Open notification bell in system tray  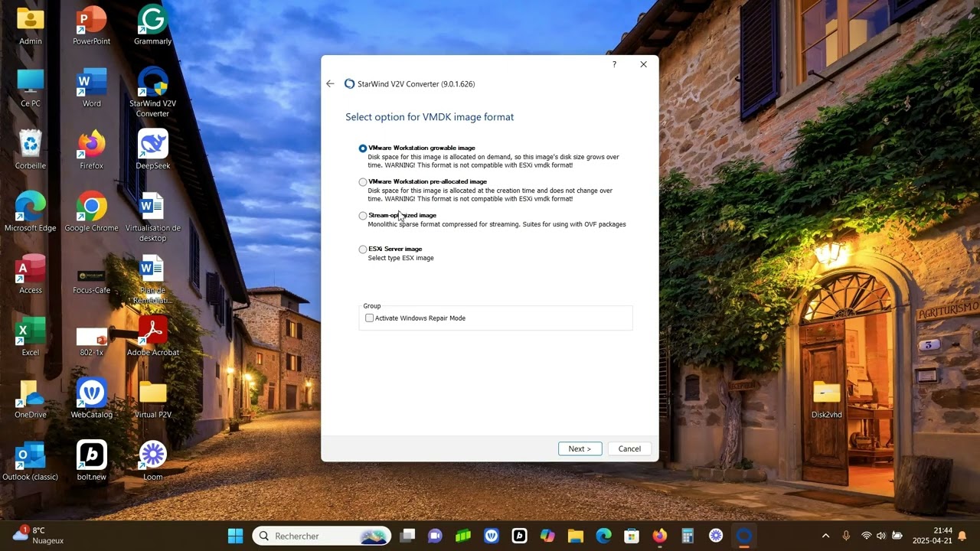click(x=962, y=536)
